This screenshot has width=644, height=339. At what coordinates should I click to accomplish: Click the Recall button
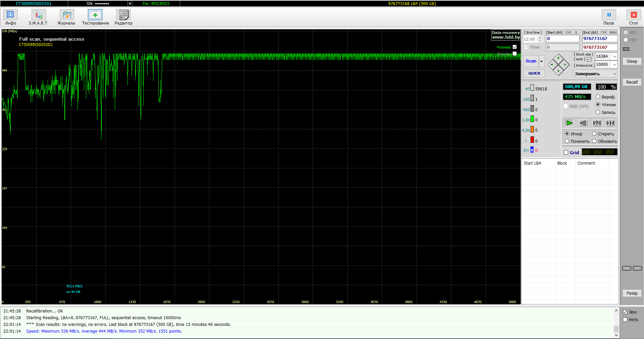click(x=632, y=82)
